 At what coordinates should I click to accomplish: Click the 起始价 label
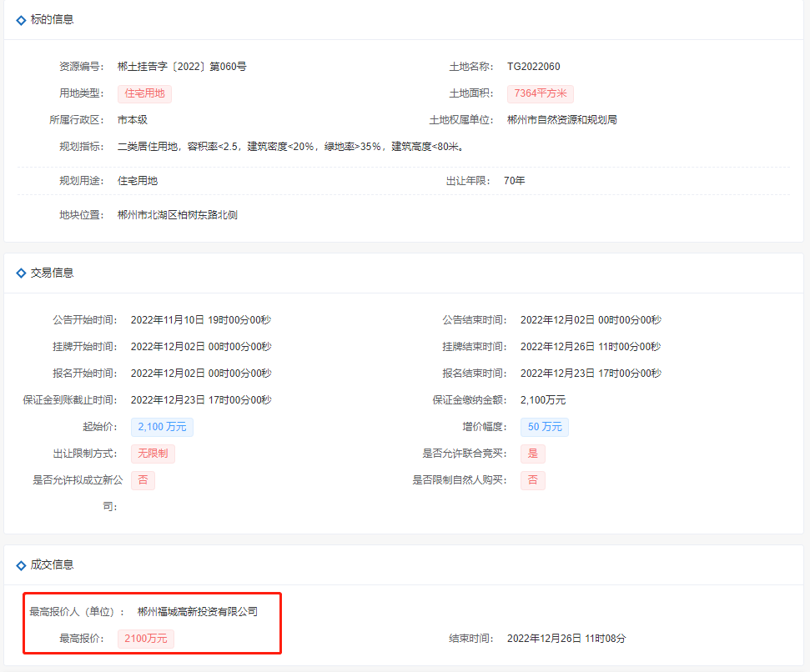(x=100, y=427)
